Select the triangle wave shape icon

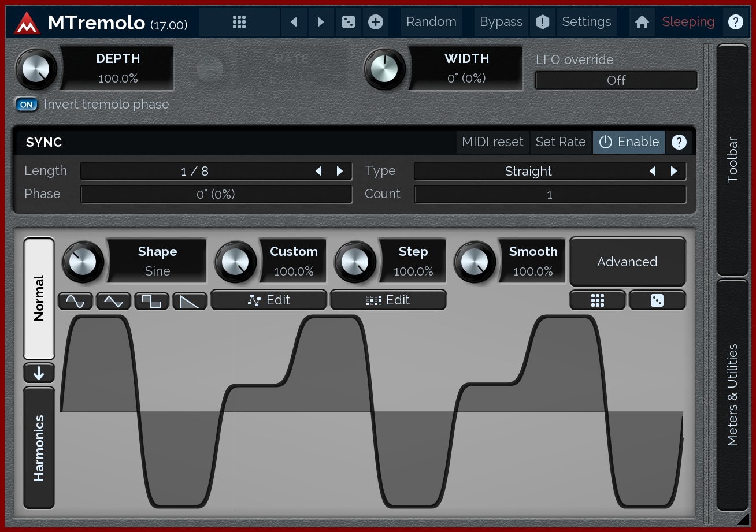point(113,301)
